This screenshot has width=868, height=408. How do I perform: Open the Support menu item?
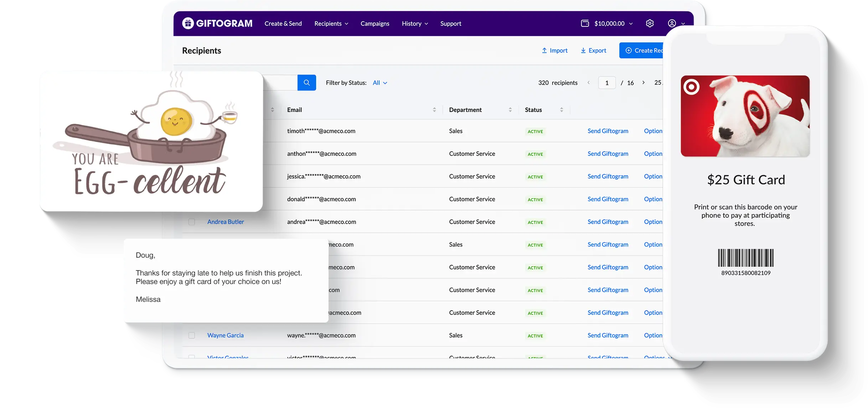[451, 24]
